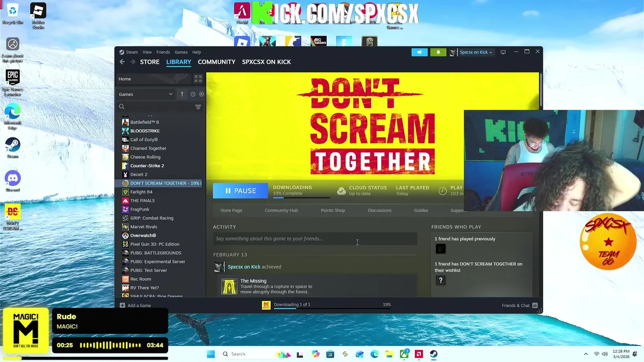
Task: Go forward with the Steam forward arrow
Action: pyautogui.click(x=133, y=62)
